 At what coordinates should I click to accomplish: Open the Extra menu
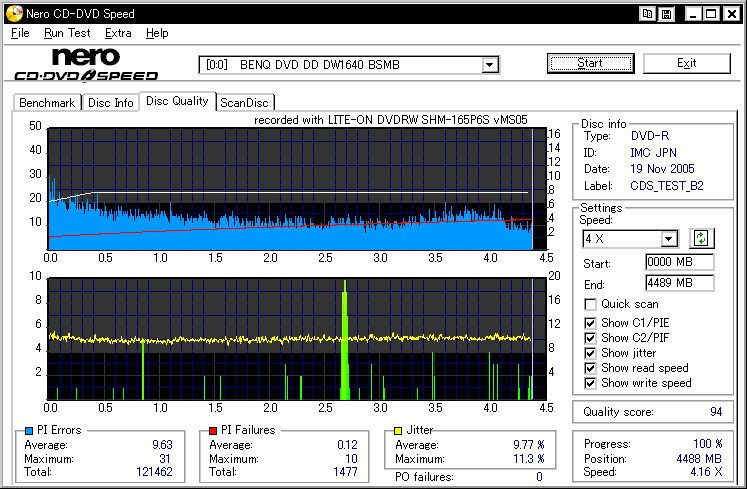(x=118, y=33)
